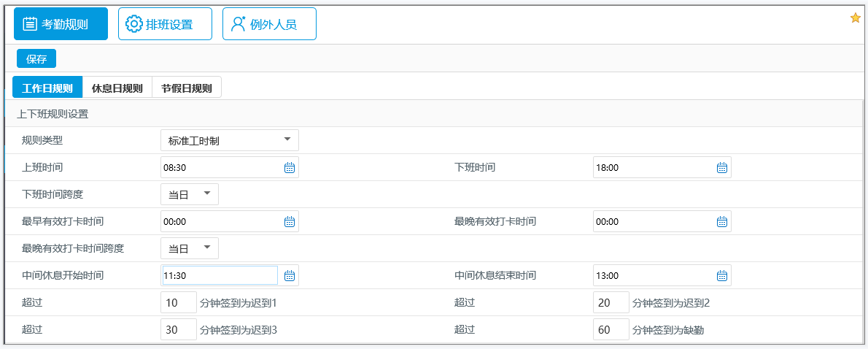Open the 例外人员 section
This screenshot has width=868, height=349.
point(269,24)
